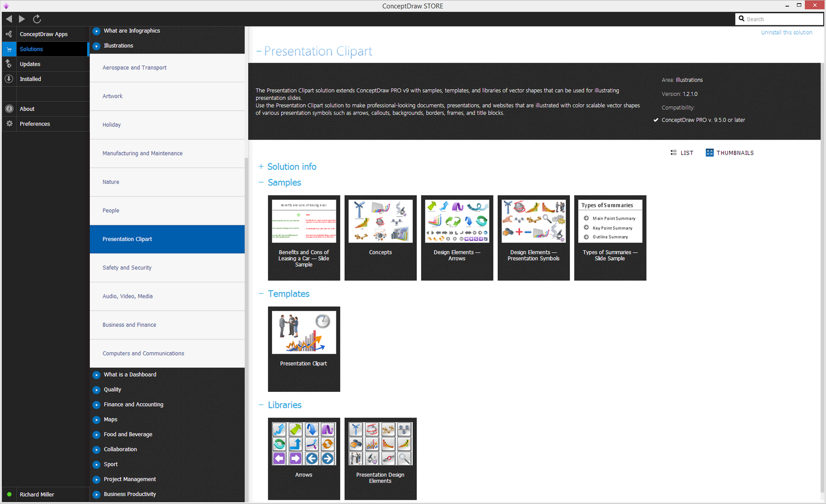This screenshot has height=504, width=826.
Task: Select the Artwork solution
Action: 167,96
